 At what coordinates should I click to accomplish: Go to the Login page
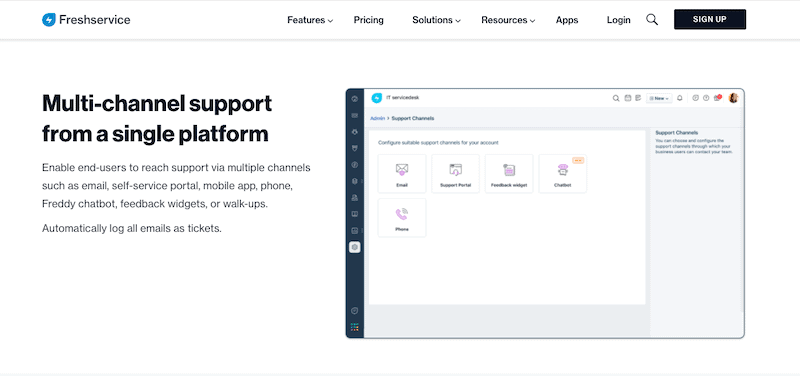[618, 20]
